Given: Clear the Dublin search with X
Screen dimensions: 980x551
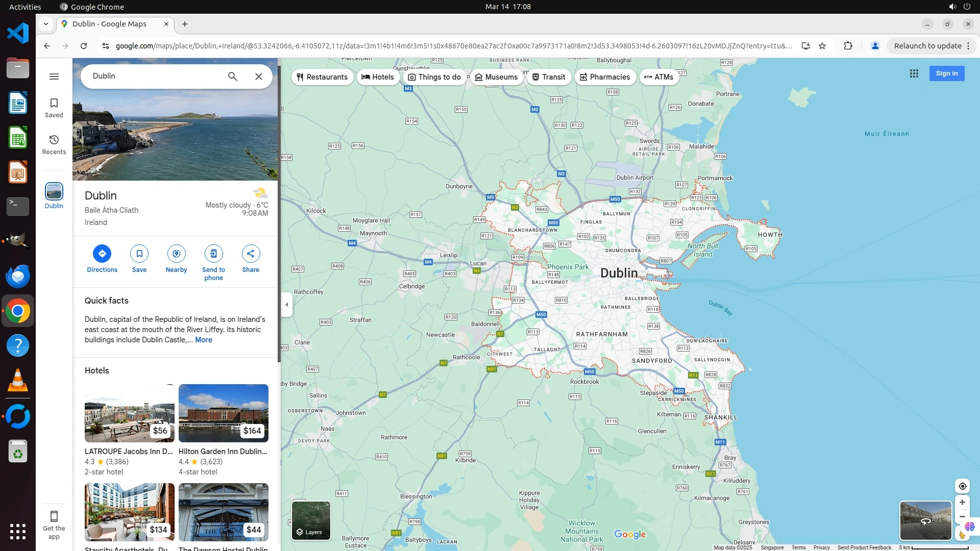Looking at the screenshot, I should pyautogui.click(x=259, y=77).
